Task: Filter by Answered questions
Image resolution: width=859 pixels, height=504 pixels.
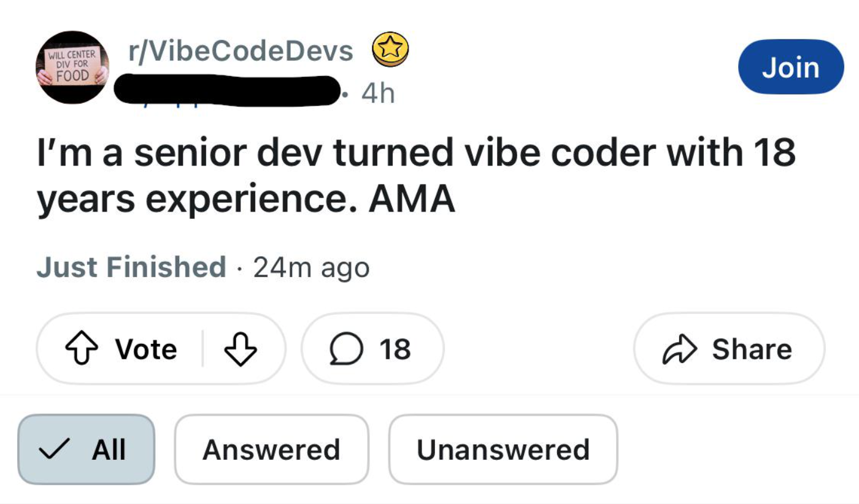Action: point(271,449)
